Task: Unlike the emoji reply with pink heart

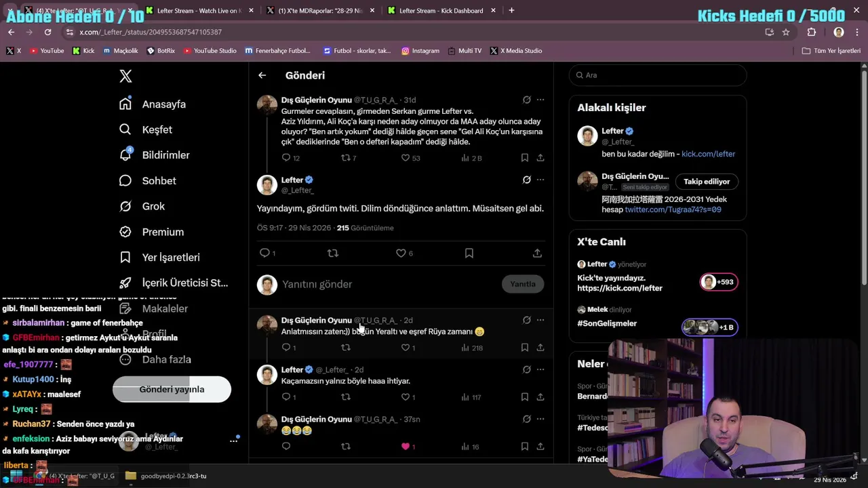Action: (x=406, y=447)
